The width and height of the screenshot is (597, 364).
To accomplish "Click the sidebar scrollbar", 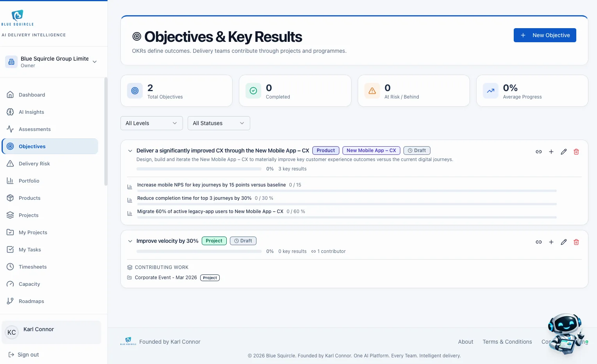I will coord(106,132).
